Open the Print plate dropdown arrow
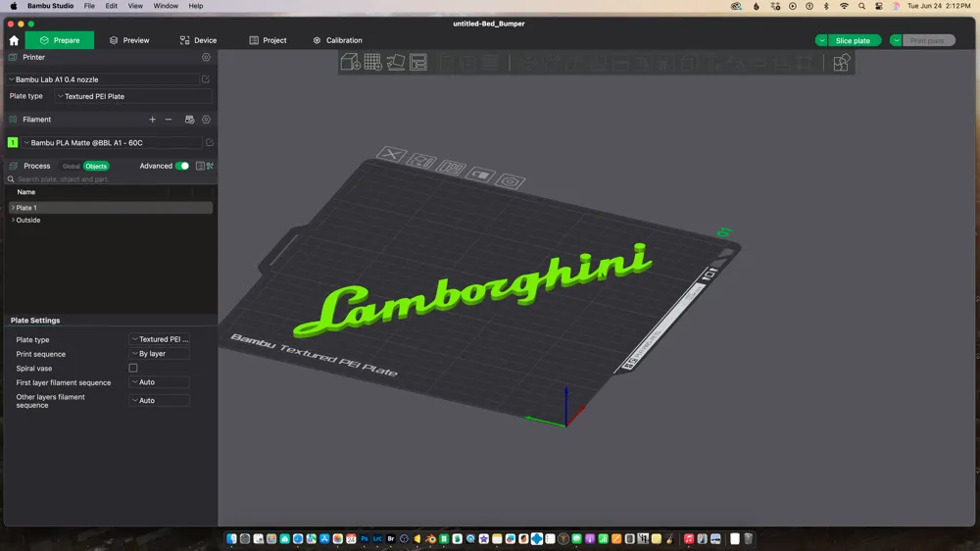The width and height of the screenshot is (980, 551). (x=896, y=40)
